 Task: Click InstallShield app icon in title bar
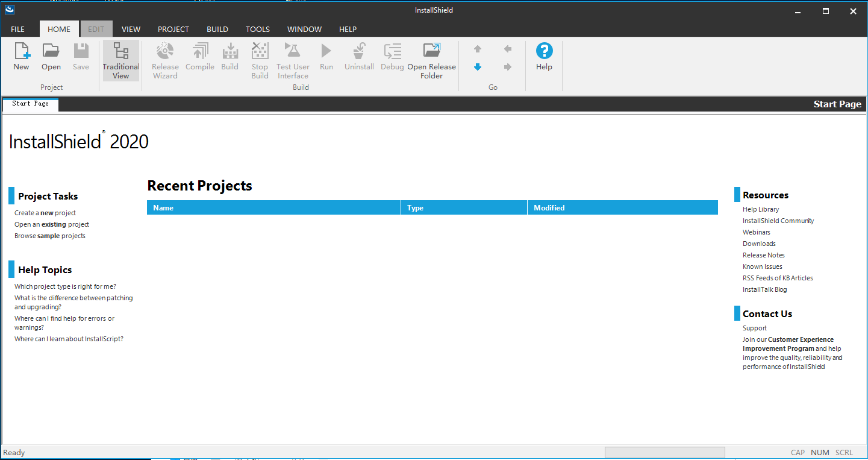point(10,10)
